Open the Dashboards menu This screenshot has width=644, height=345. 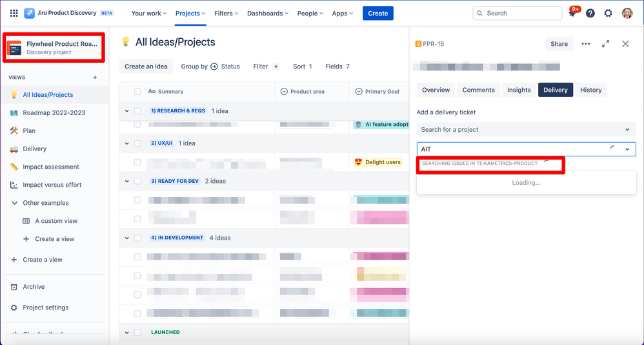[268, 13]
